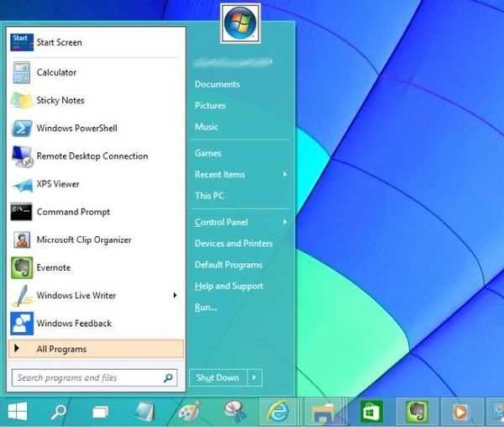
Task: Open Documents from the right pane
Action: point(217,84)
